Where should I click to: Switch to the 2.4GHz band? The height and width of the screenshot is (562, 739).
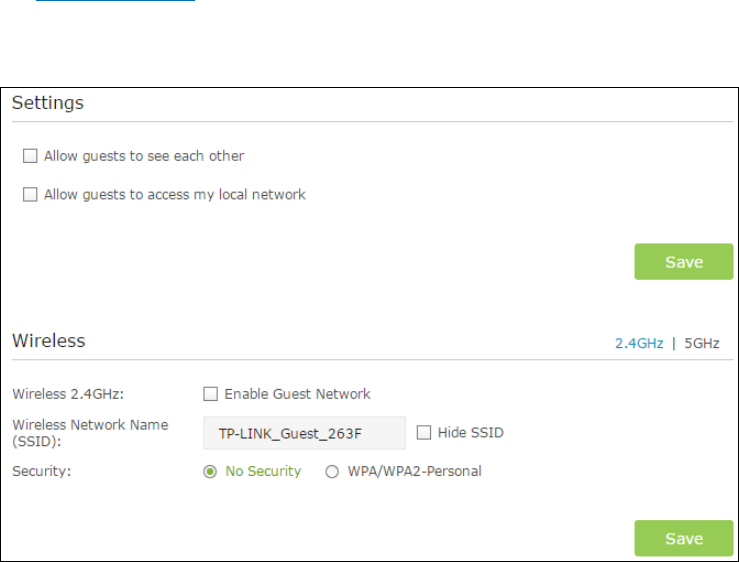[x=639, y=343]
